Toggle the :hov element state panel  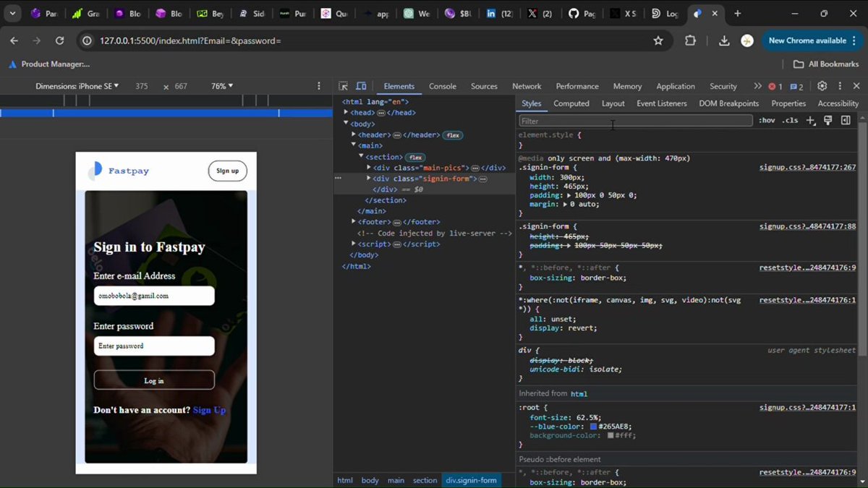click(767, 121)
